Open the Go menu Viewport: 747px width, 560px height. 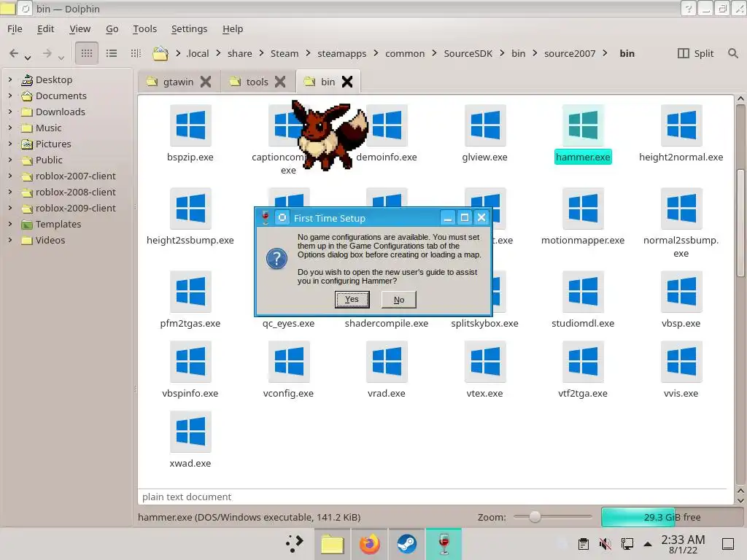[112, 28]
